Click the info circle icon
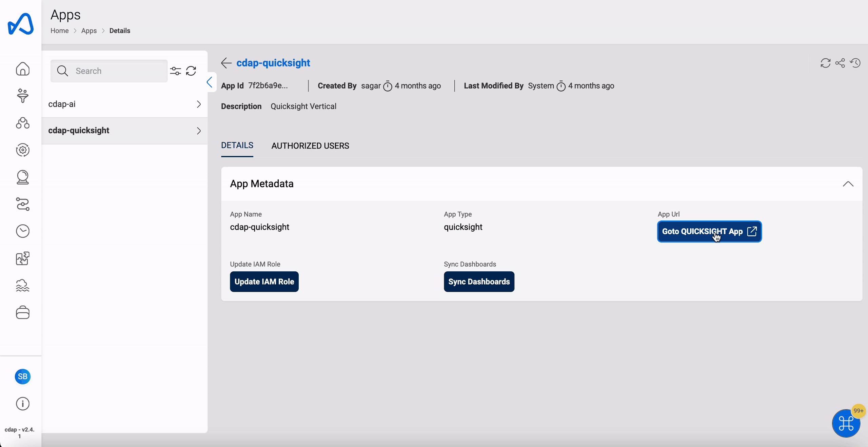The width and height of the screenshot is (868, 447). [23, 404]
